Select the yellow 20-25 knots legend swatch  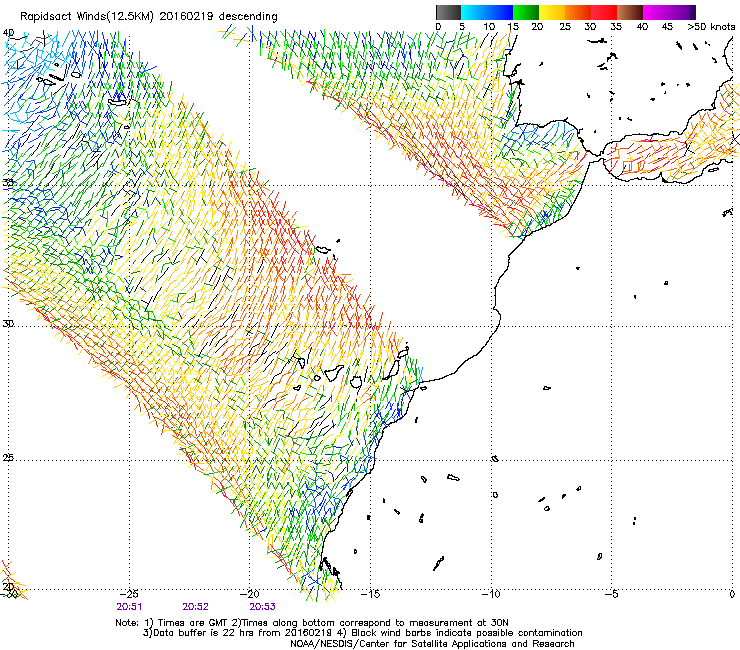[x=552, y=12]
